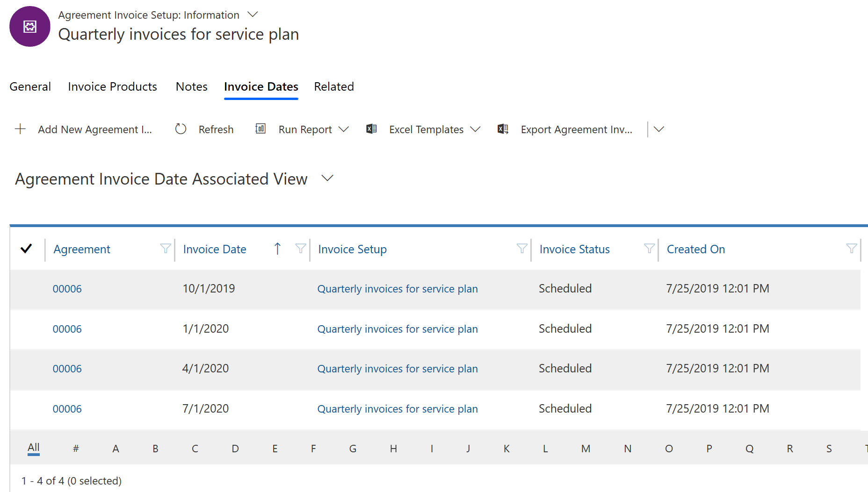Viewport: 868px width, 492px height.
Task: Click the purple Agreement Invoice Setup entity icon
Action: (x=30, y=27)
